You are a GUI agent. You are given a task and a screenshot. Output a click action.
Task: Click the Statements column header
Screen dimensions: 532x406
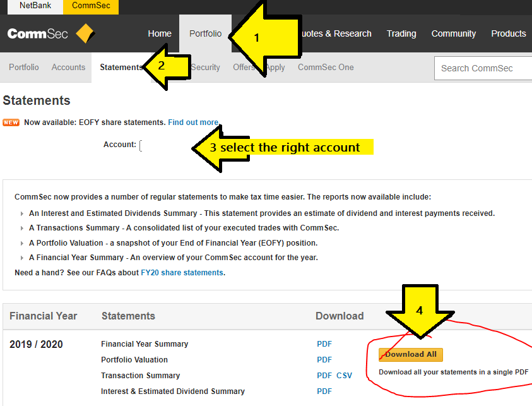click(128, 316)
